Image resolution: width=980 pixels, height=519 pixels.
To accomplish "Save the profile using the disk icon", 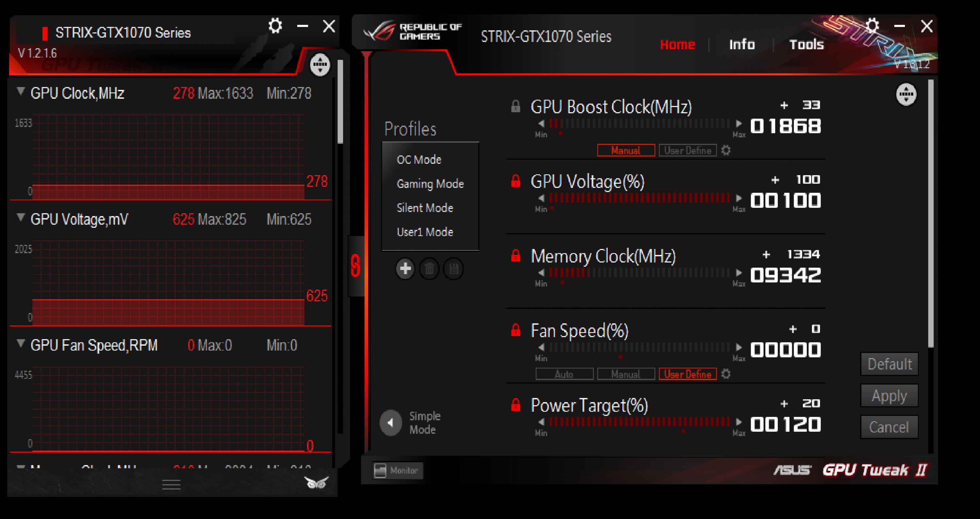I will tap(453, 269).
